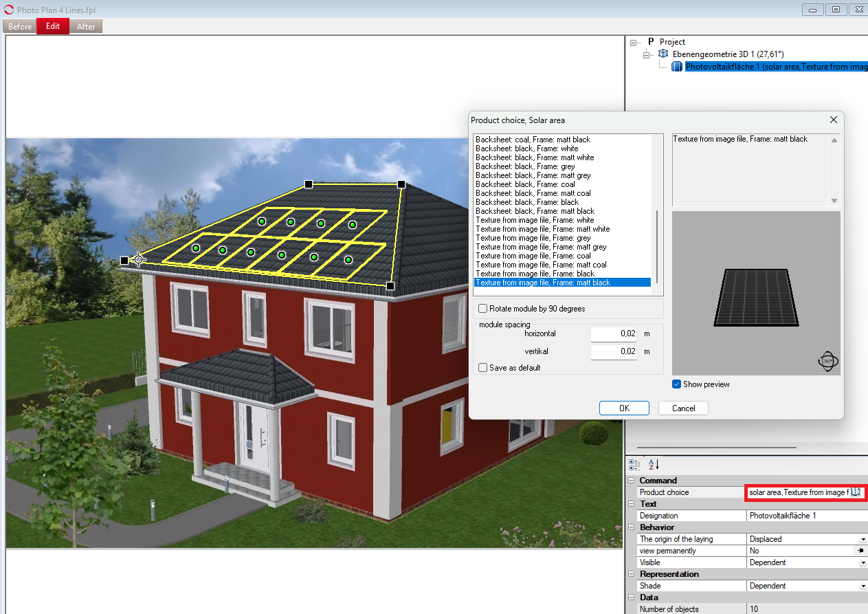The width and height of the screenshot is (868, 614).
Task: Open the product catalog icon in Product choice field
Action: (x=856, y=492)
